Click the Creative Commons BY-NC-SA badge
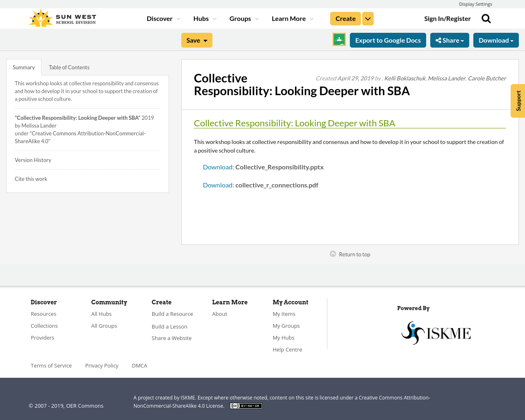The height and width of the screenshot is (420, 525). click(246, 406)
